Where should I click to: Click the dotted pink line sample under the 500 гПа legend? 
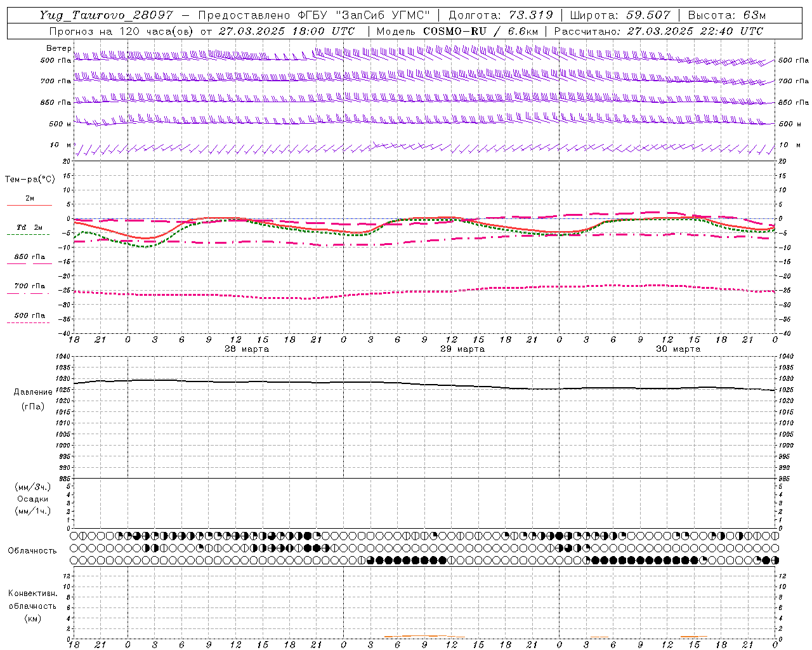pyautogui.click(x=29, y=322)
